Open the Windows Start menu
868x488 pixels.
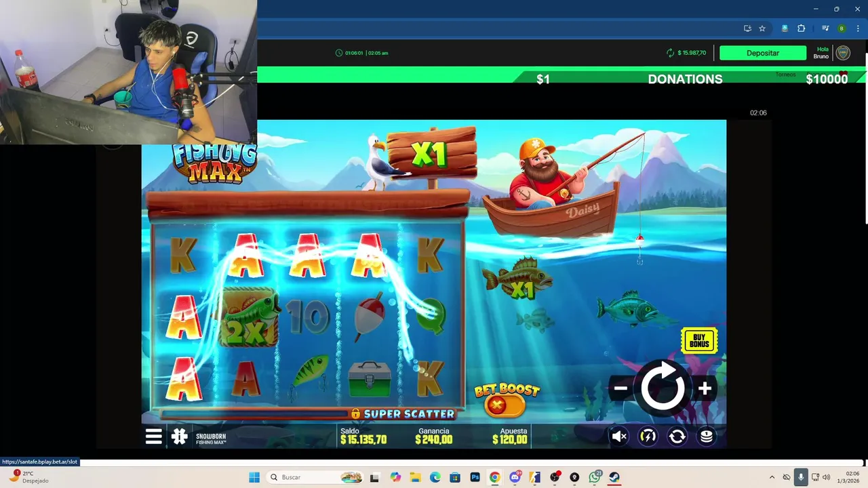coord(254,477)
